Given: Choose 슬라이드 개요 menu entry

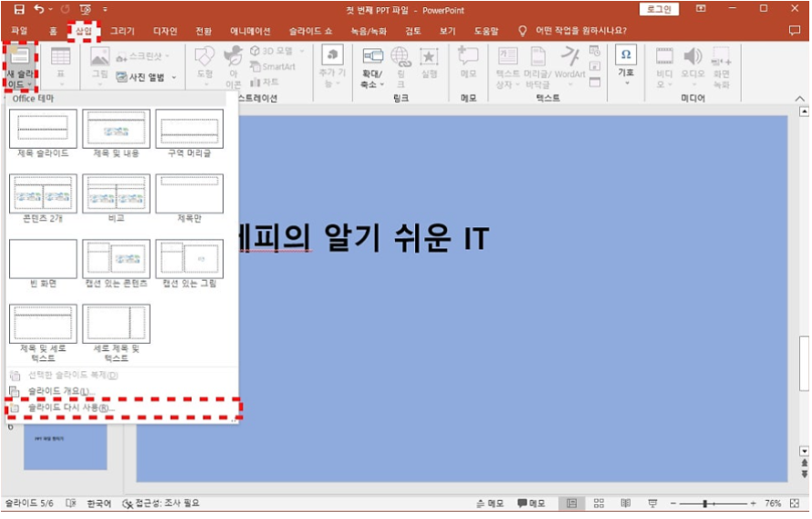Looking at the screenshot, I should (x=122, y=391).
